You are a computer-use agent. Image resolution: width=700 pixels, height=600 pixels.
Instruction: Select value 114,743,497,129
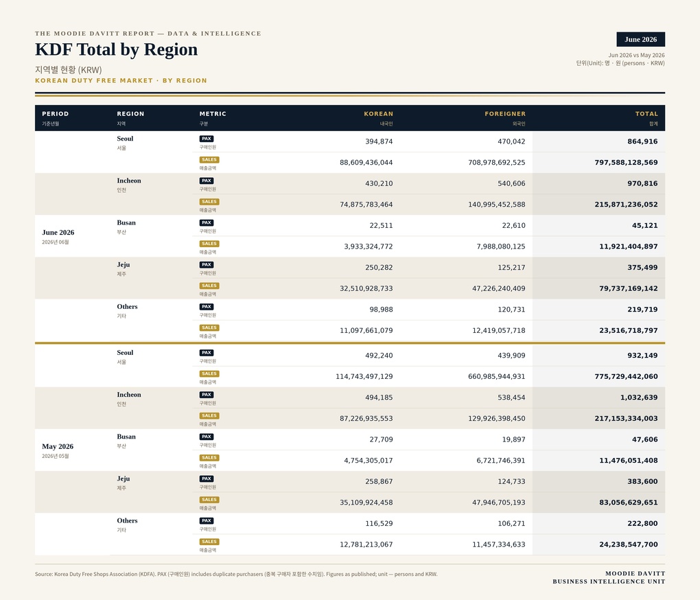point(364,376)
